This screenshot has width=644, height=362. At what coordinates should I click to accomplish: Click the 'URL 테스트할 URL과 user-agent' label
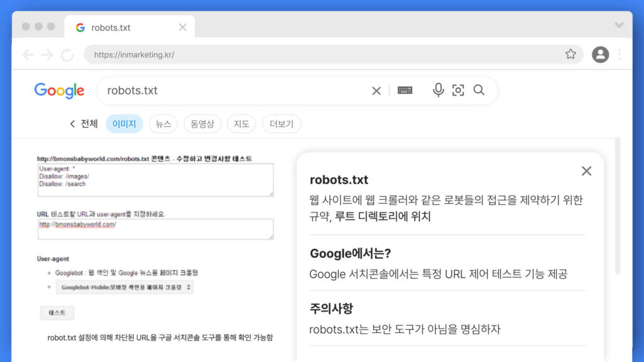(x=101, y=214)
